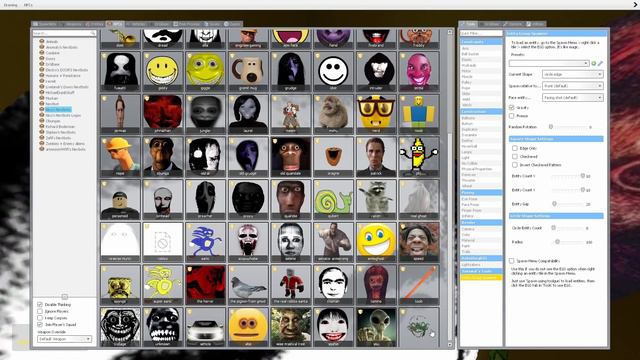Screen dimensions: 640x360
Task: Enable the Ignore Players checkbox
Action: [x=40, y=311]
